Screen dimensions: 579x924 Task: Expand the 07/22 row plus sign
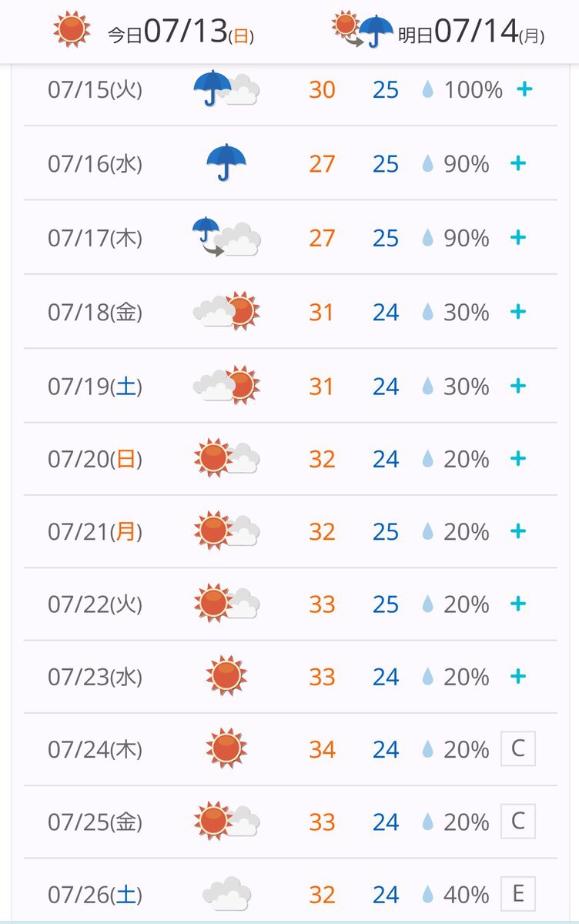[518, 603]
